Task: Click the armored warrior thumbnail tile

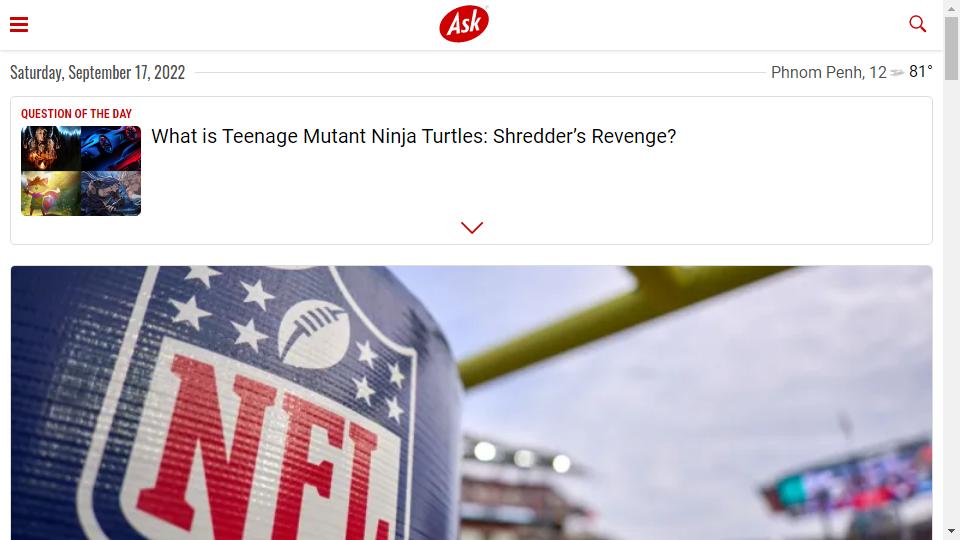Action: coord(111,193)
